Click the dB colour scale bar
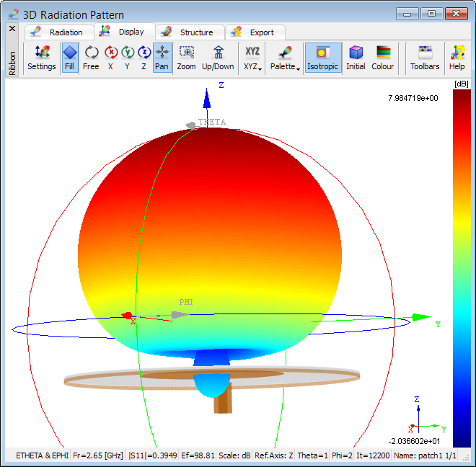This screenshot has width=476, height=467. [461, 267]
